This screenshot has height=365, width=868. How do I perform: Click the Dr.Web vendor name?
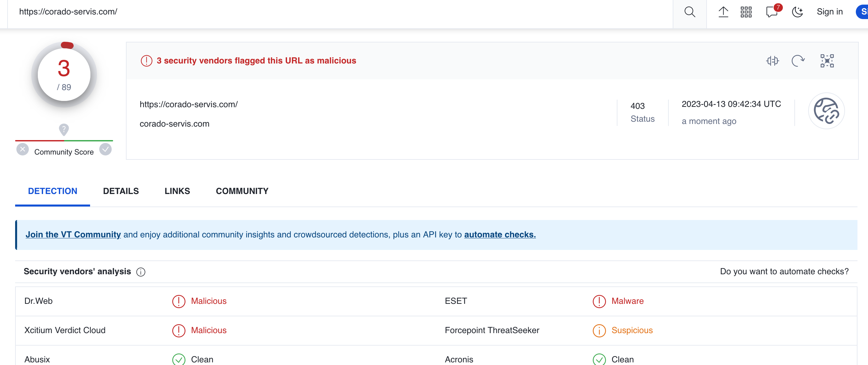click(x=38, y=301)
